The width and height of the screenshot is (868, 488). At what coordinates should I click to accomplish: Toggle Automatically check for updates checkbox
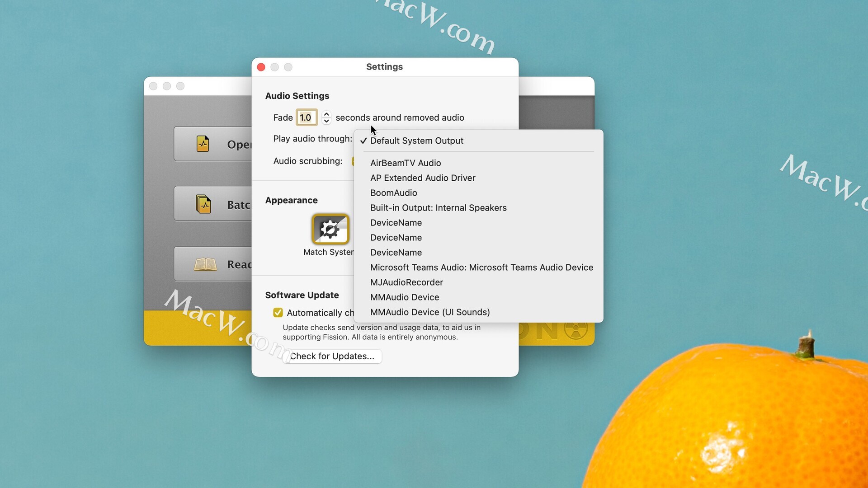click(278, 313)
